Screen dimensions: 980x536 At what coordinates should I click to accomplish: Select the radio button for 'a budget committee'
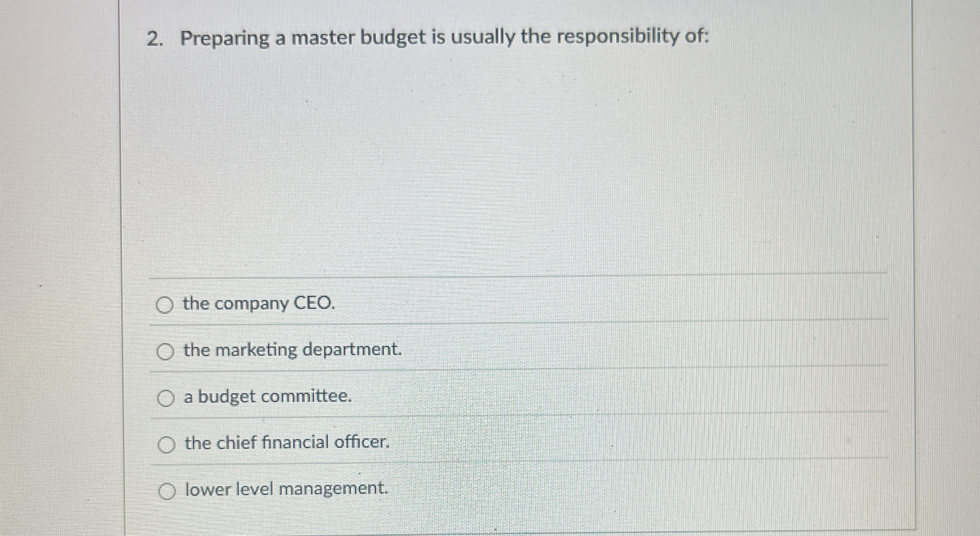[x=166, y=397]
